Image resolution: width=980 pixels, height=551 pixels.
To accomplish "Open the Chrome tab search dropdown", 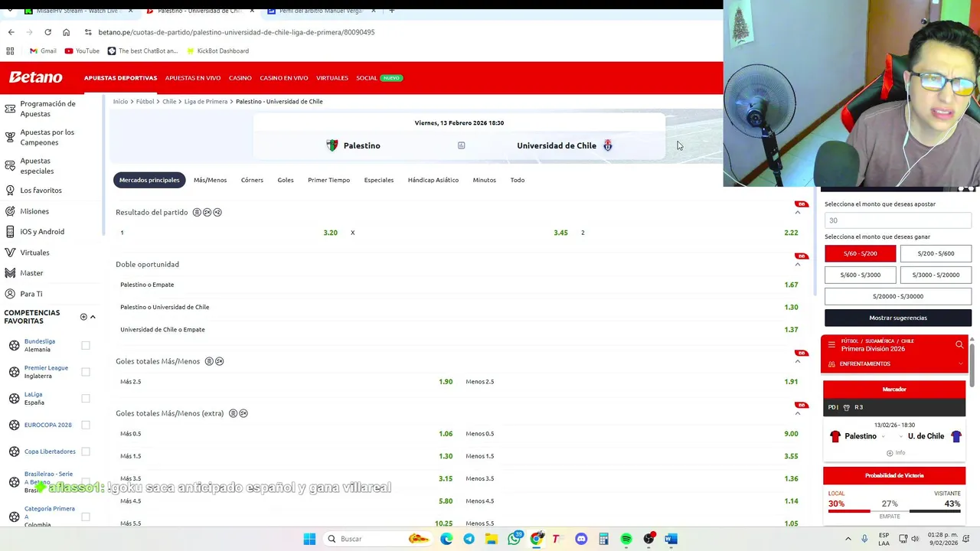I will coord(8,11).
